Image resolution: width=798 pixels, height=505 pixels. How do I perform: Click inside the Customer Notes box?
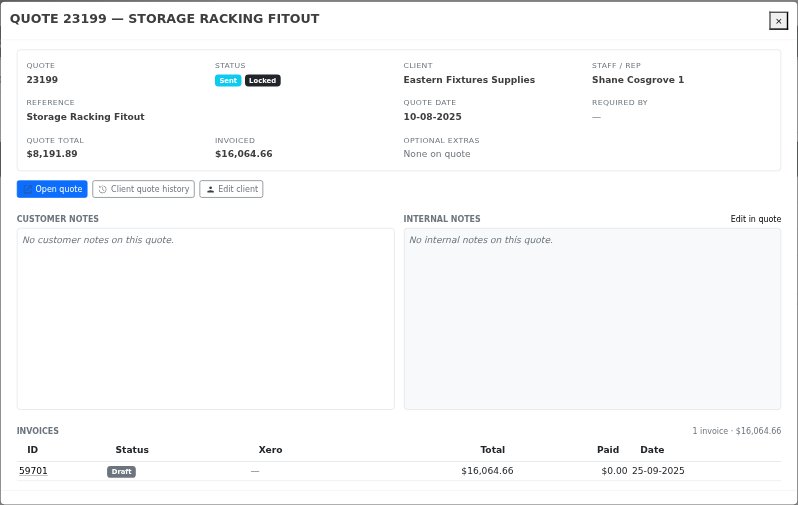[206, 319]
